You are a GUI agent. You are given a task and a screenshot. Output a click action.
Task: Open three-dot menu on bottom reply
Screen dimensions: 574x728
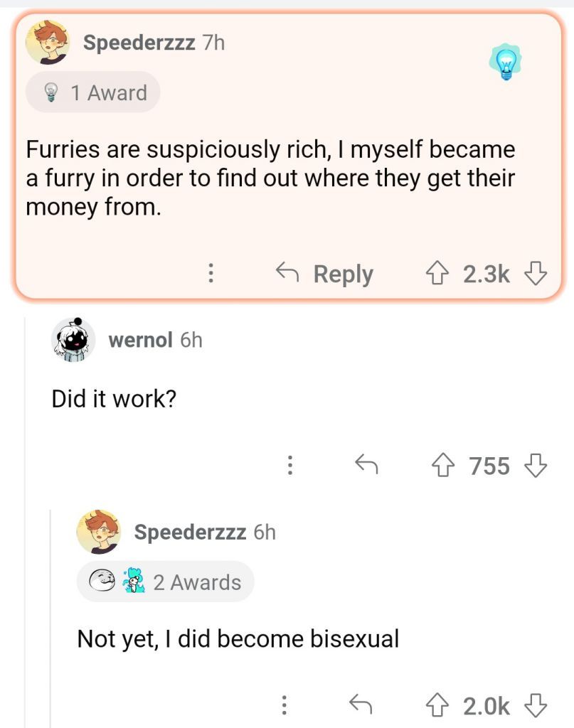[x=284, y=705]
